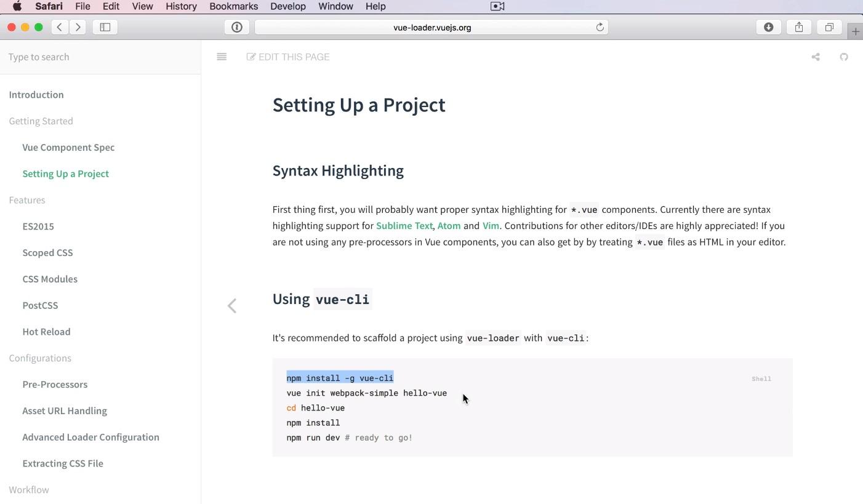Show all tabs overview
The image size is (863, 504).
(x=829, y=27)
